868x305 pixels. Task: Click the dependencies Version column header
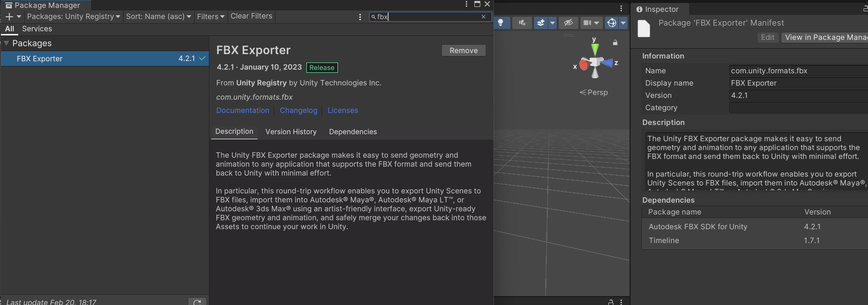pyautogui.click(x=817, y=212)
